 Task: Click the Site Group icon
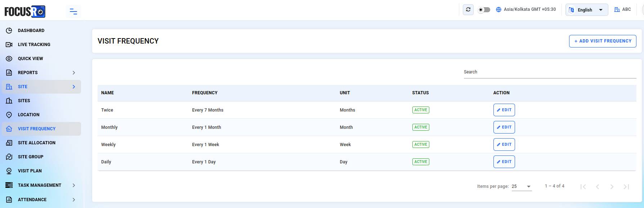(x=9, y=157)
